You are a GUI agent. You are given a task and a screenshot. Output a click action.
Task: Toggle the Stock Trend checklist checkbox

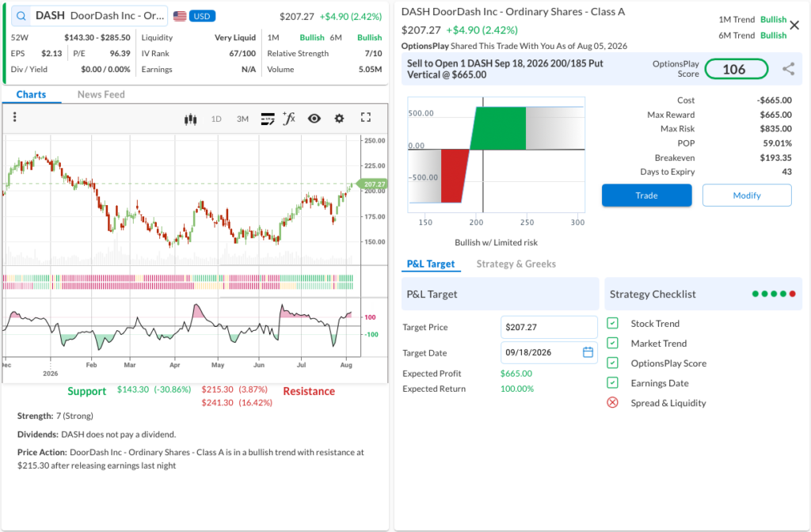612,323
